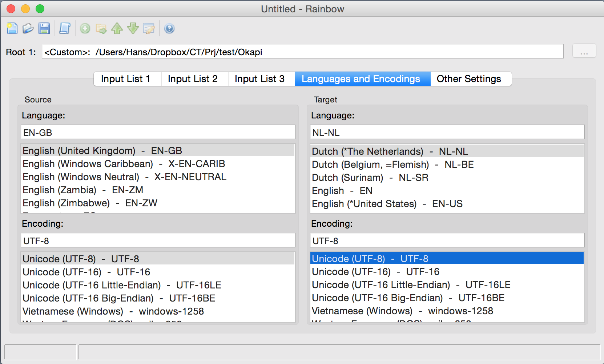The height and width of the screenshot is (364, 604).
Task: Select UTF-16LE in source encoding list
Action: pos(122,285)
